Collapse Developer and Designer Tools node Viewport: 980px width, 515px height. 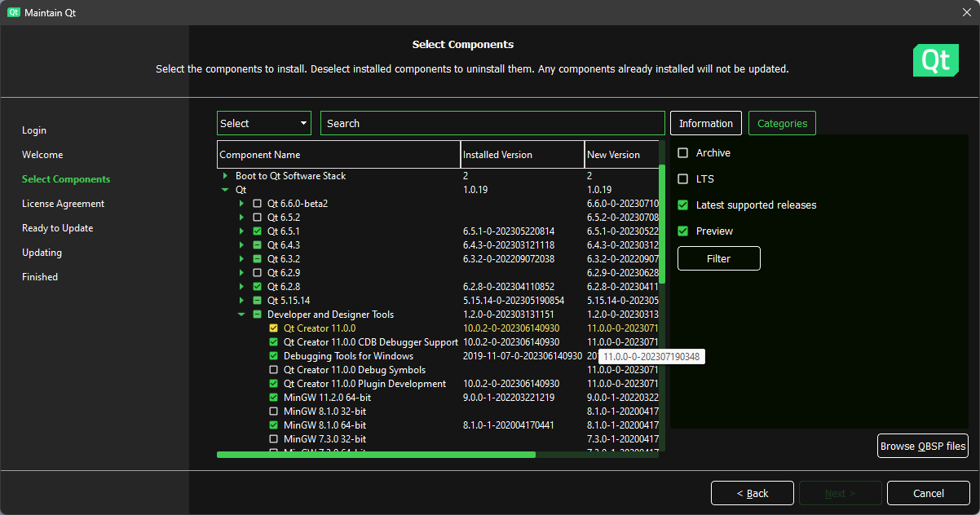pos(241,315)
